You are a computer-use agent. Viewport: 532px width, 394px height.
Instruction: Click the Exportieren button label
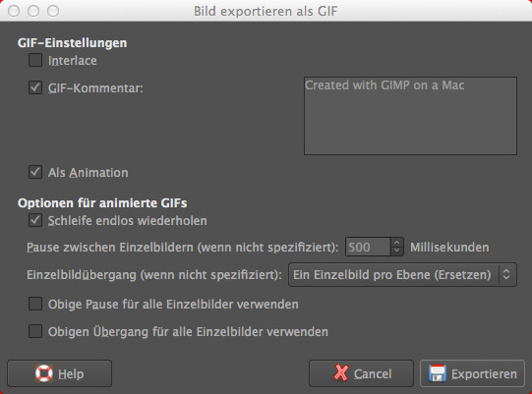coord(484,374)
